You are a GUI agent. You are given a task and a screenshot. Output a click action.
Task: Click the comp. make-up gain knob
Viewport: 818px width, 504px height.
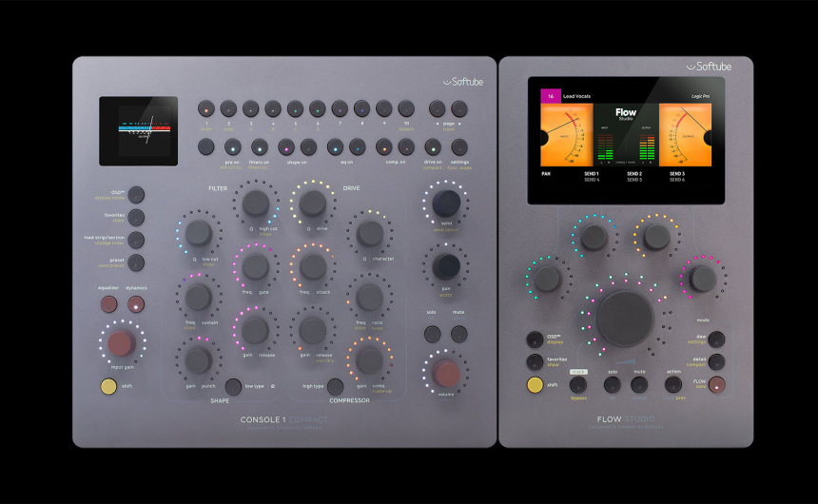tap(369, 360)
